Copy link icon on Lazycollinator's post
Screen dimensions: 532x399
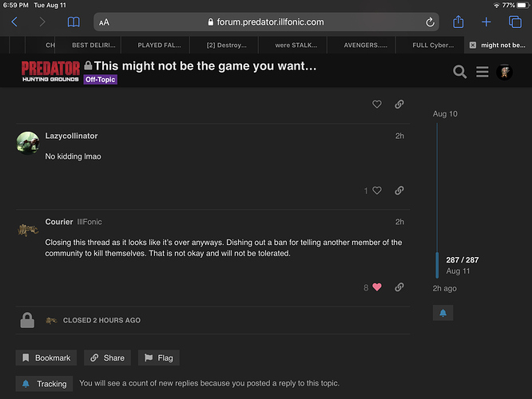tap(399, 191)
